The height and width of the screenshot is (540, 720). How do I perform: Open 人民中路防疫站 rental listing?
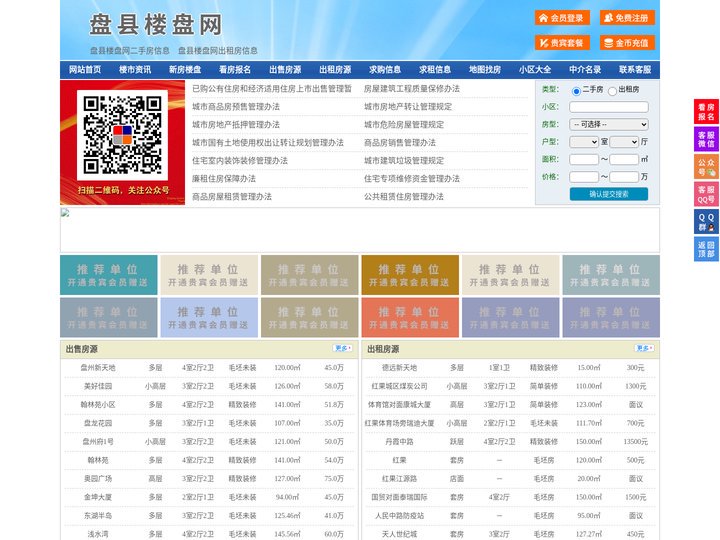[x=399, y=516]
